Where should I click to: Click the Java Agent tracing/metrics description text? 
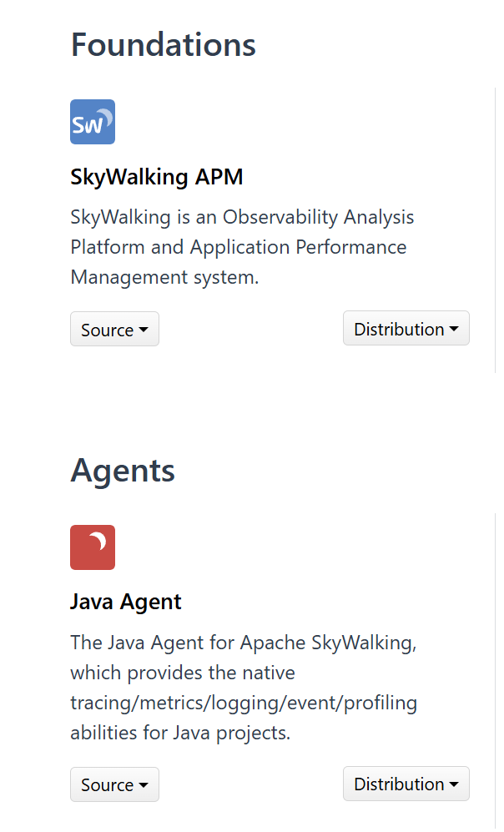tap(244, 688)
